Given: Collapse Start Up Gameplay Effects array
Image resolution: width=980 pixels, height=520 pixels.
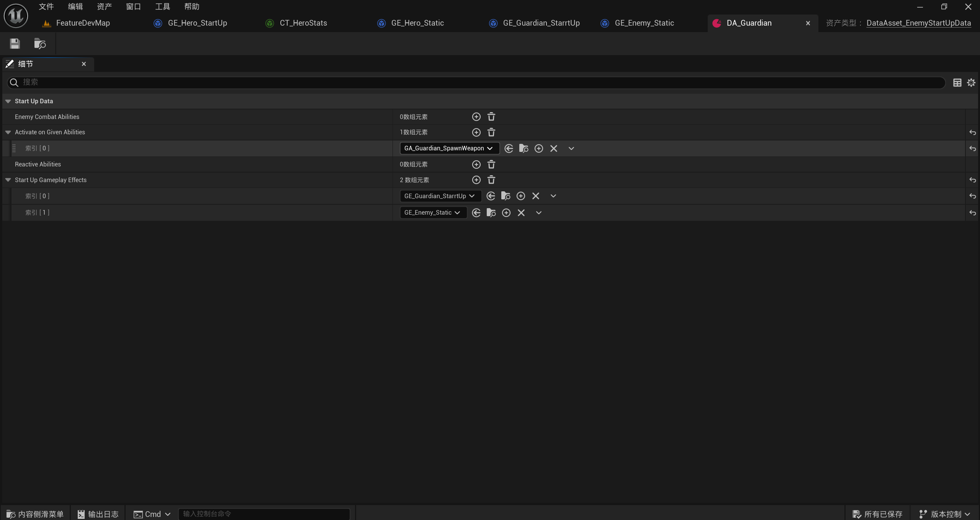Looking at the screenshot, I should click(x=8, y=180).
